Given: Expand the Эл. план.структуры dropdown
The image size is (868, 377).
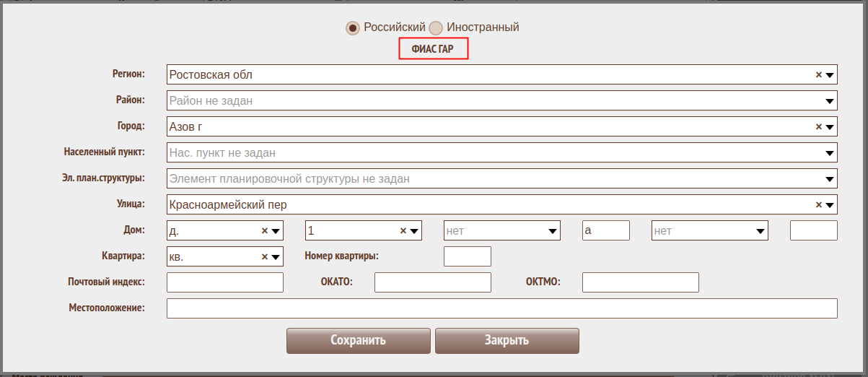Looking at the screenshot, I should point(830,179).
